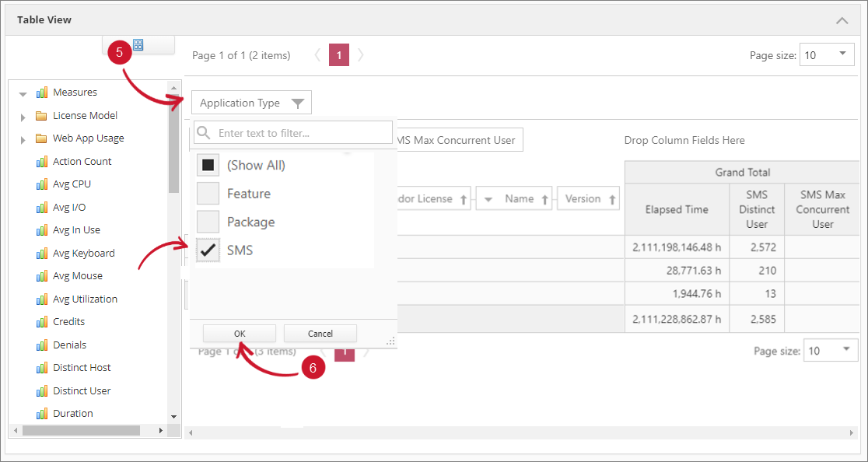
Task: Go to next page arrow in top pager
Action: pyautogui.click(x=361, y=55)
